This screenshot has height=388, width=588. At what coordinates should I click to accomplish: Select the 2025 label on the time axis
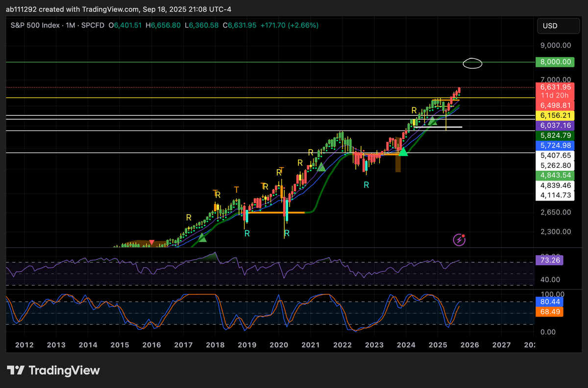438,345
